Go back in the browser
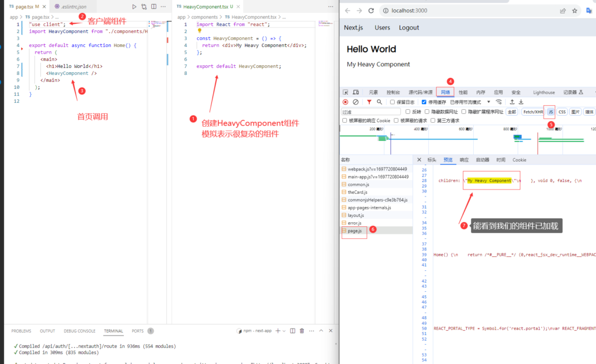 (347, 10)
